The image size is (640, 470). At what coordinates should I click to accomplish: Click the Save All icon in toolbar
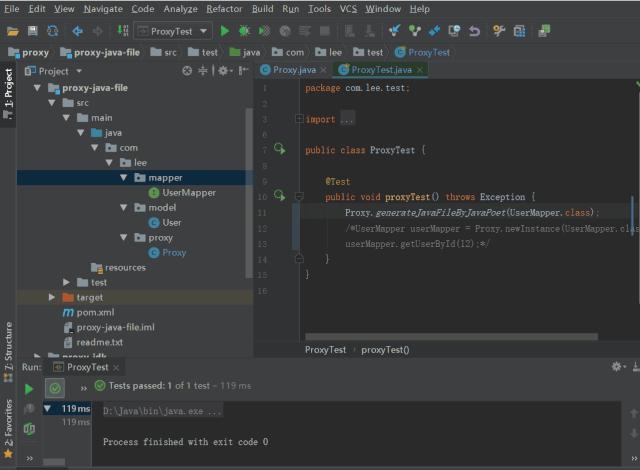33,31
